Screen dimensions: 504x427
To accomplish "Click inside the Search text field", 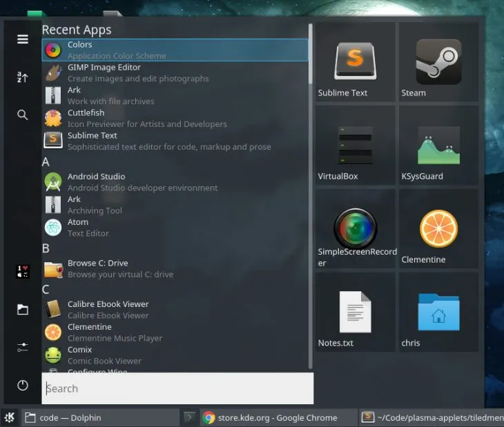I will (177, 388).
